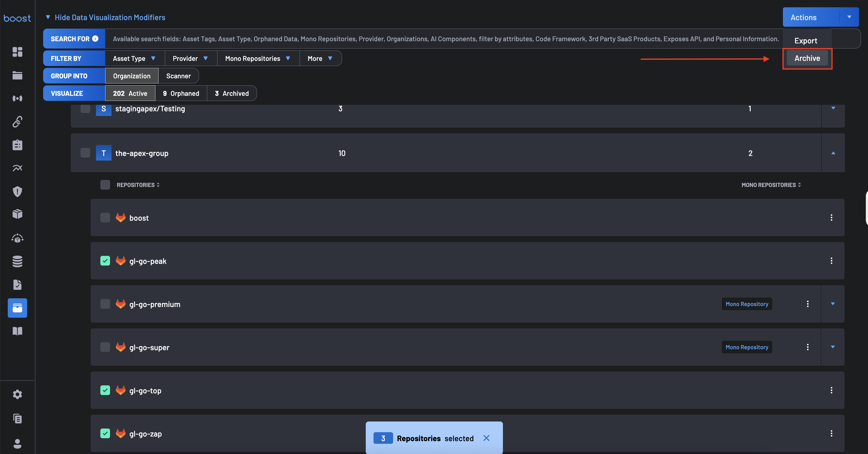
Task: Show the 9 Orphaned assets tab
Action: pos(181,93)
